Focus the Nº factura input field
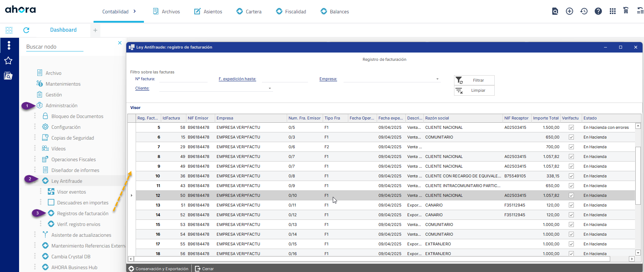The image size is (644, 272). coord(183,79)
